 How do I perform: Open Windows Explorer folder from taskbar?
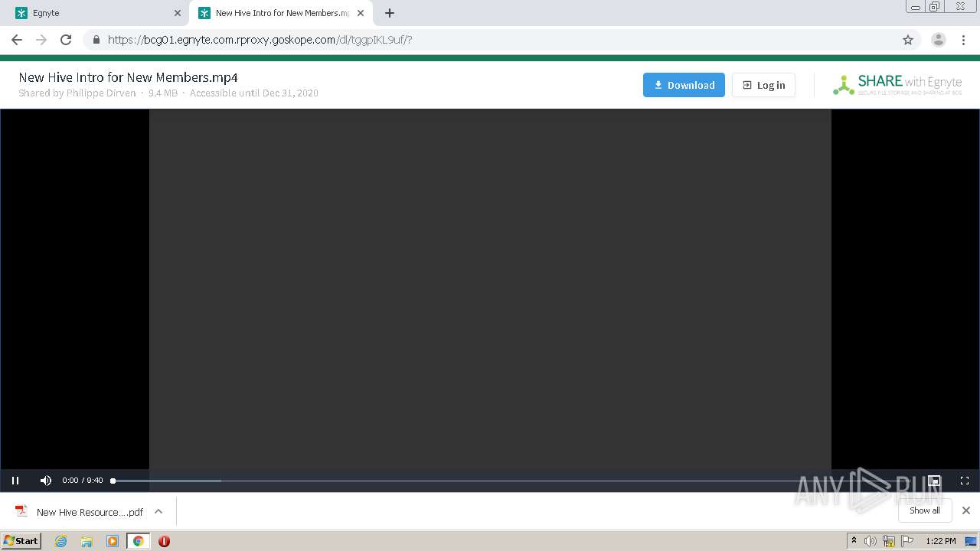pyautogui.click(x=87, y=541)
